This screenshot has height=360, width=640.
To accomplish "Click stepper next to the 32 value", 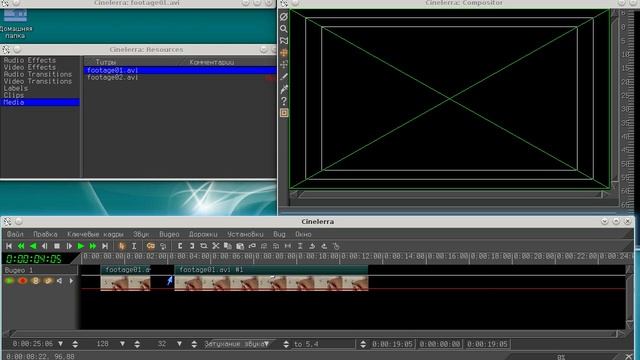I will click(x=194, y=344).
